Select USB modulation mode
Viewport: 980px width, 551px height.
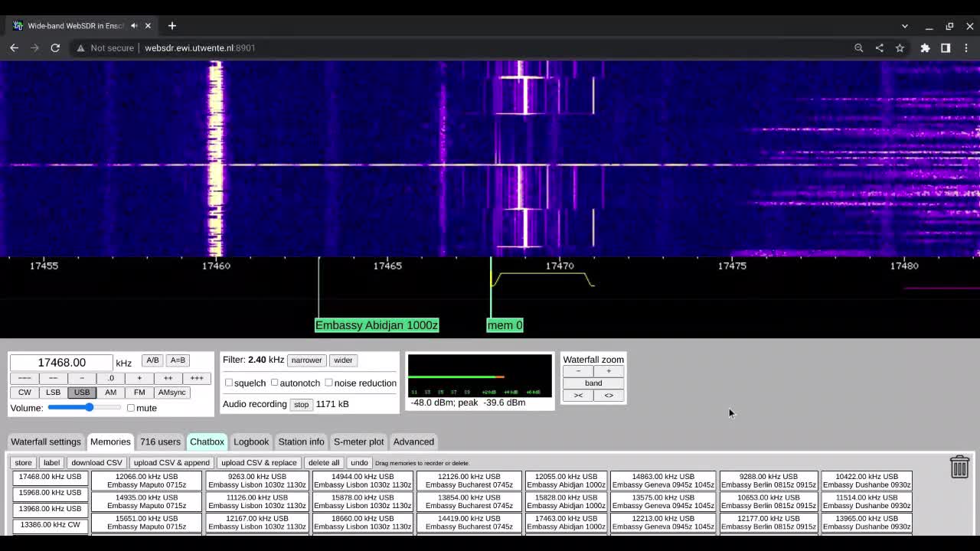coord(81,393)
